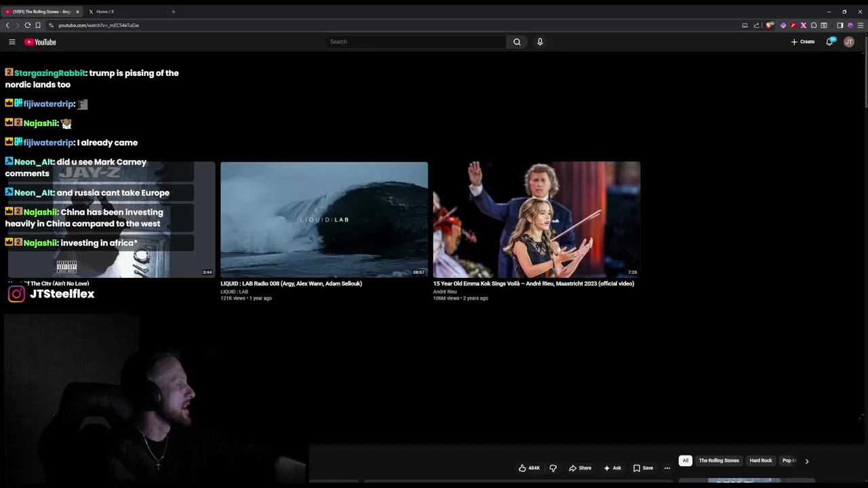
Task: Open the purple diamond extension
Action: click(x=783, y=25)
